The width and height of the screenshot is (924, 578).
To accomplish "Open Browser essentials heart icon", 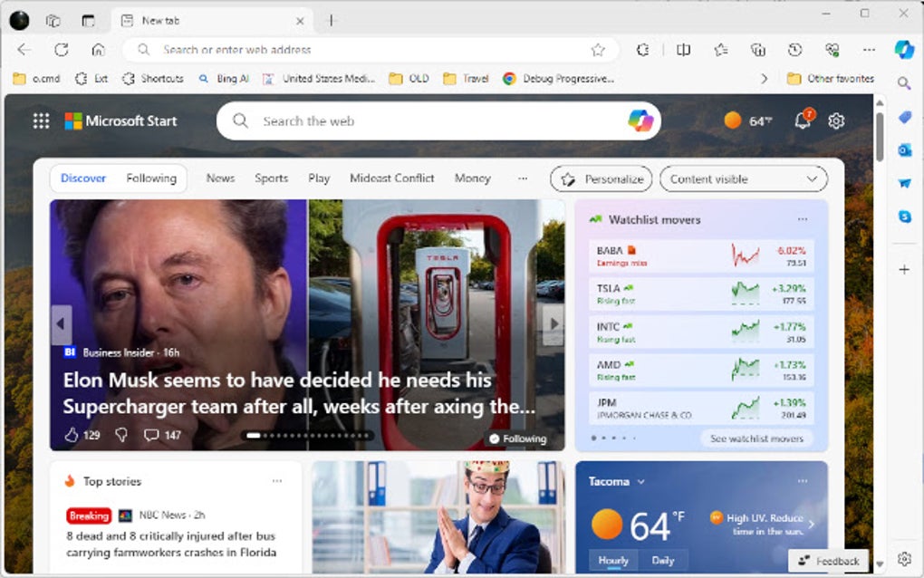I will [x=833, y=50].
